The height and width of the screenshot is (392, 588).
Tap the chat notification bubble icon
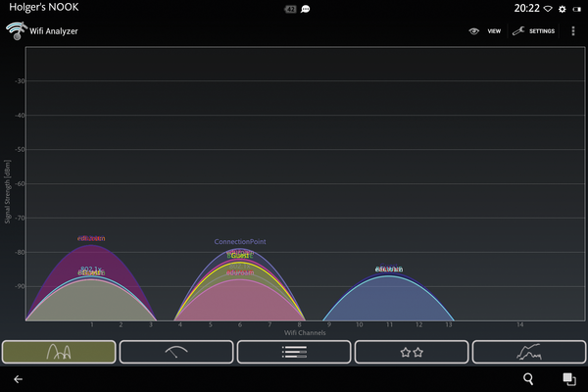click(x=306, y=9)
